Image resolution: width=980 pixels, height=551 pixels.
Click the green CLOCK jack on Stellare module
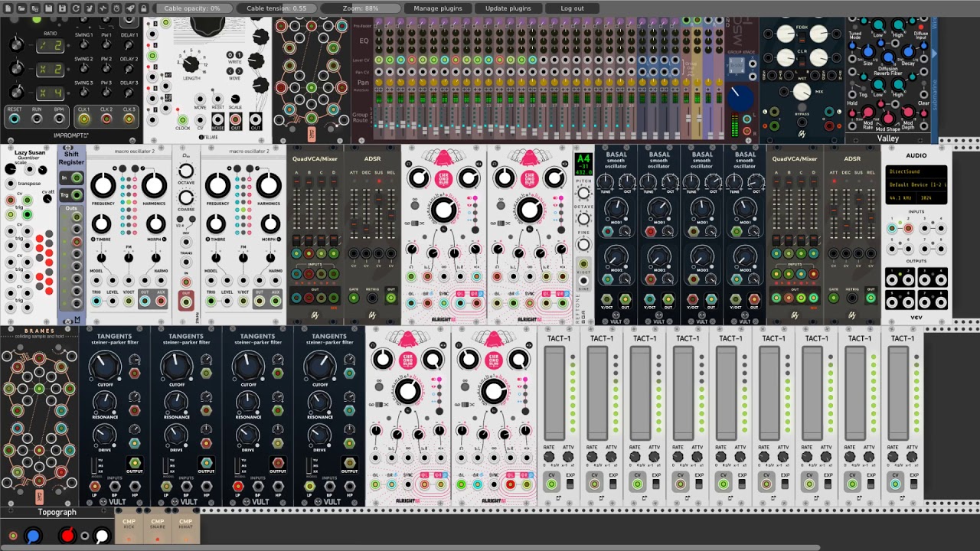pyautogui.click(x=182, y=119)
